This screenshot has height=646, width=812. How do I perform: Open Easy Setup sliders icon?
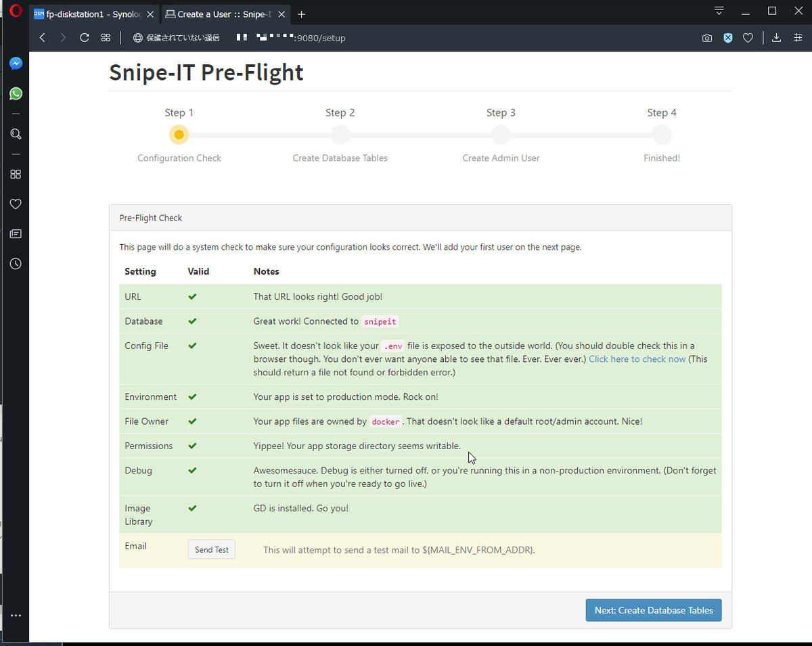pyautogui.click(x=798, y=38)
